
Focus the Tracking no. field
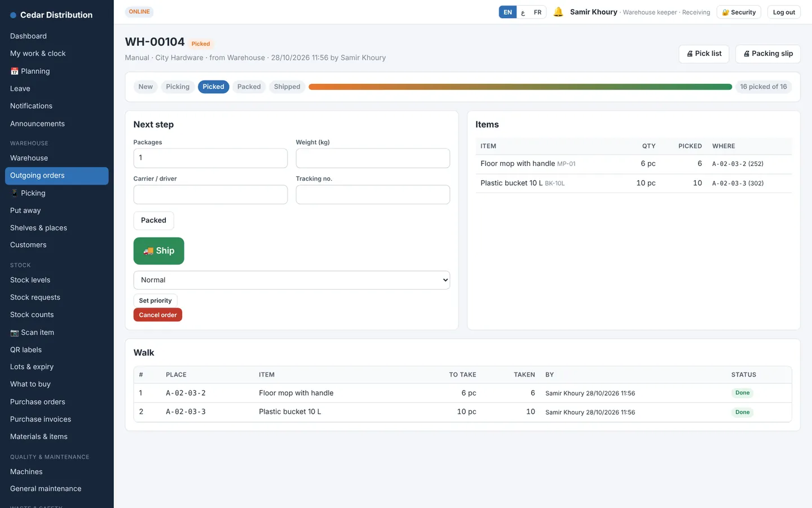point(373,195)
